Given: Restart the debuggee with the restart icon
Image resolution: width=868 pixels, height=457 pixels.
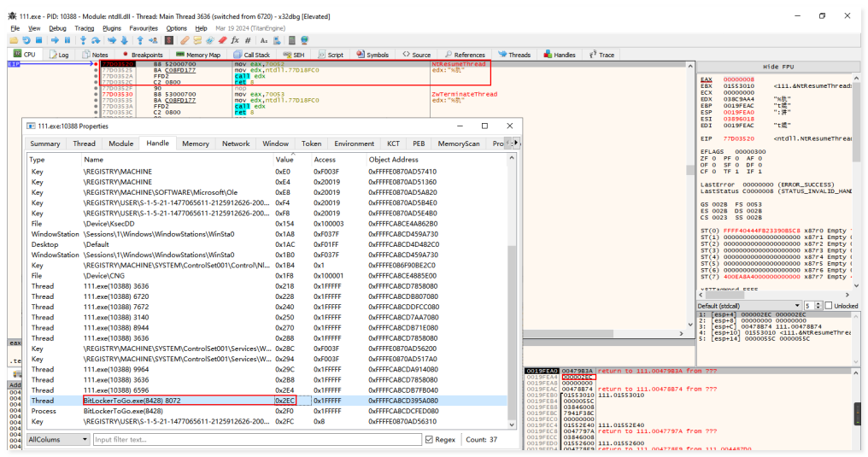Looking at the screenshot, I should click(x=26, y=40).
